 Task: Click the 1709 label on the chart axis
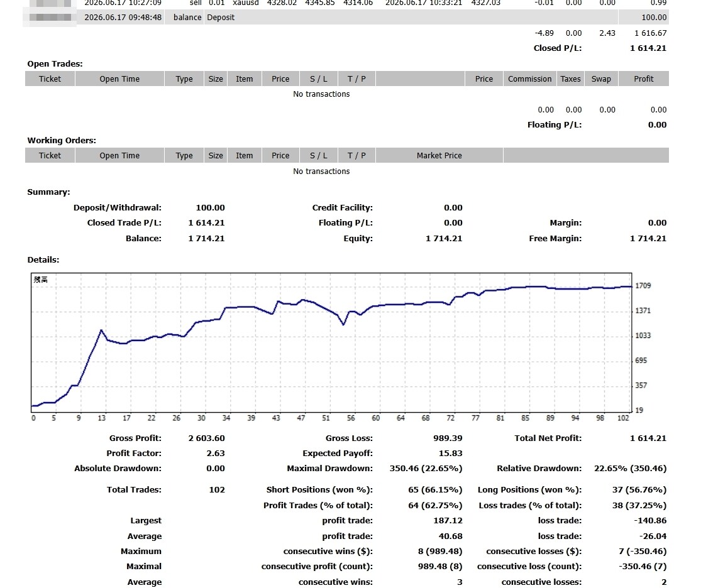[643, 286]
